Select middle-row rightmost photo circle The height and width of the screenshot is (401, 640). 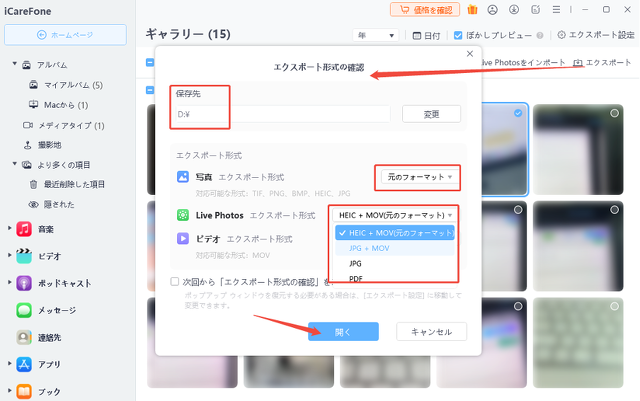(614, 210)
